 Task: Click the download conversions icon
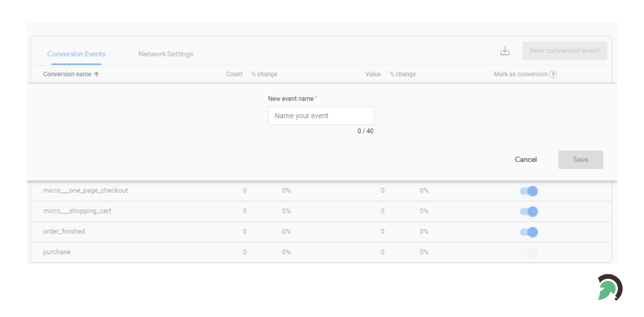coord(504,51)
